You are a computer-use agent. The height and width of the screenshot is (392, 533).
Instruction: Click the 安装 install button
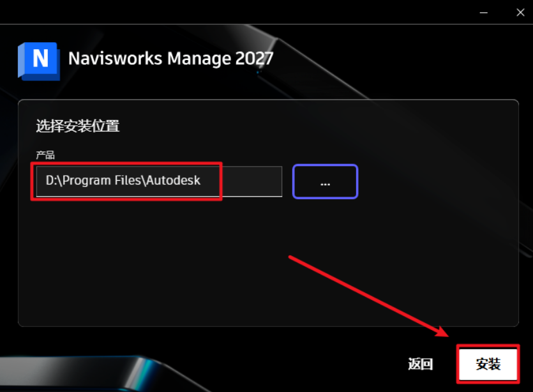point(488,364)
